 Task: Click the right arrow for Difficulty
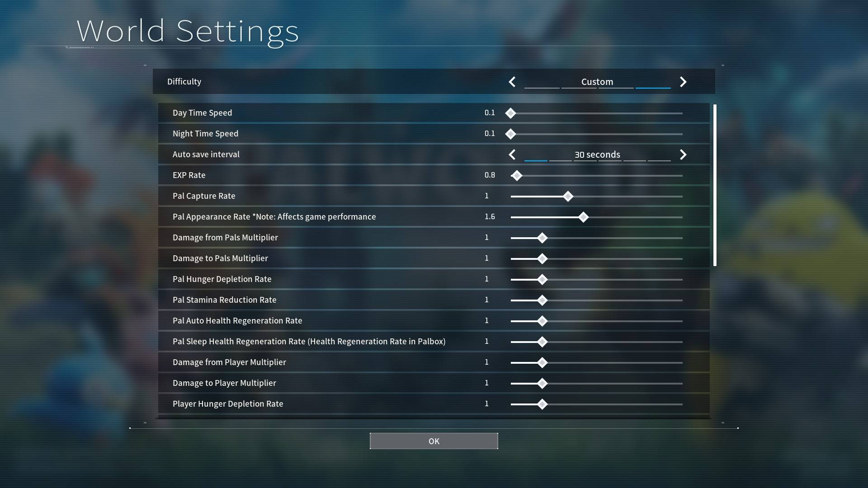point(683,82)
